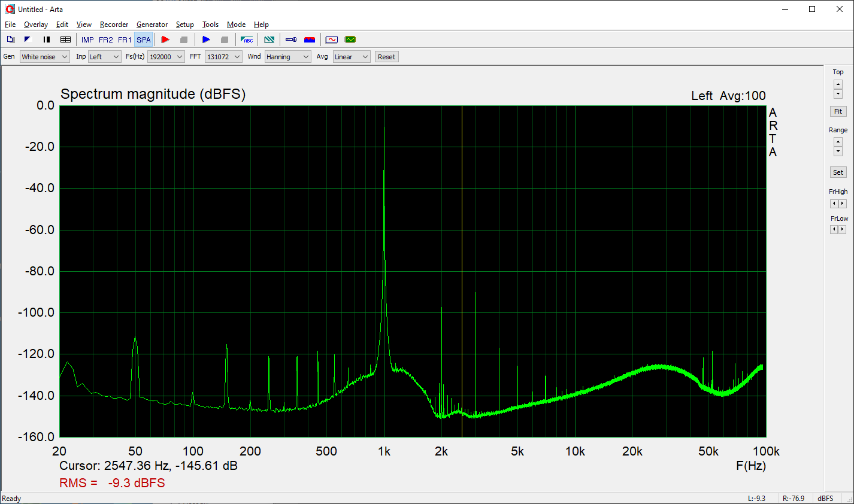
Task: Click the Set button
Action: (838, 172)
